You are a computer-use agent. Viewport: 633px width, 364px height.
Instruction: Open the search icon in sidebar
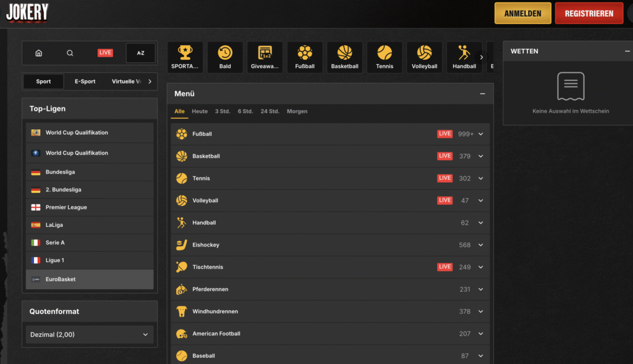pyautogui.click(x=70, y=53)
